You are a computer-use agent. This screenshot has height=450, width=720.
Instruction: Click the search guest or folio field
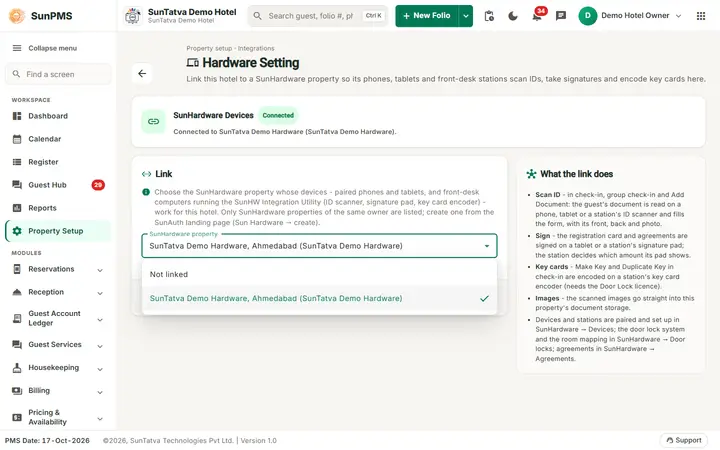click(318, 16)
